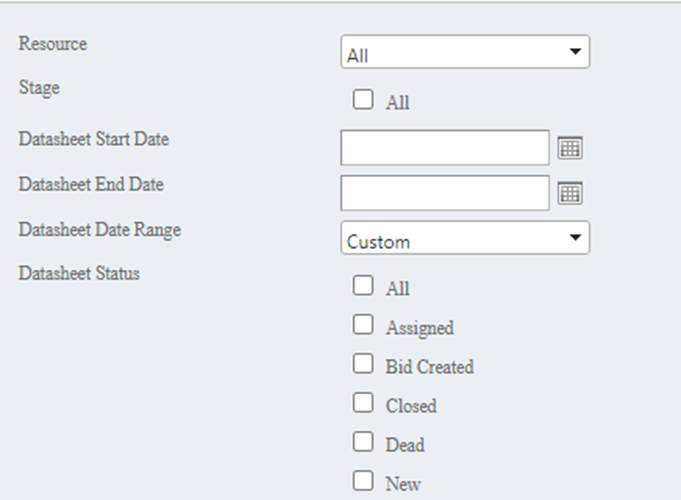Check the Stage All checkbox
The height and width of the screenshot is (500, 681).
[x=363, y=99]
